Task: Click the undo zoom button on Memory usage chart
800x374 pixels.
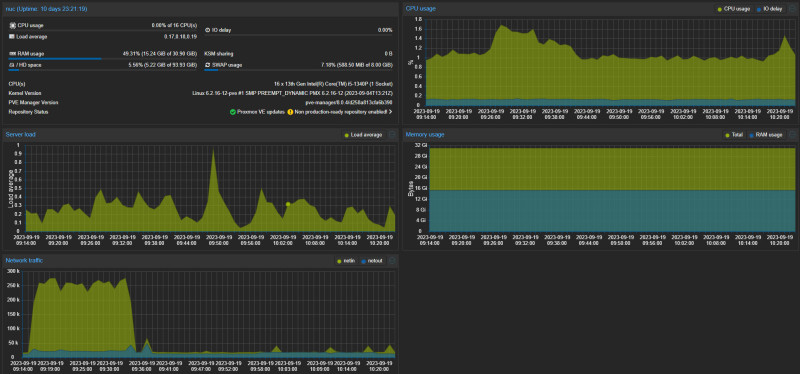Action: (792, 135)
